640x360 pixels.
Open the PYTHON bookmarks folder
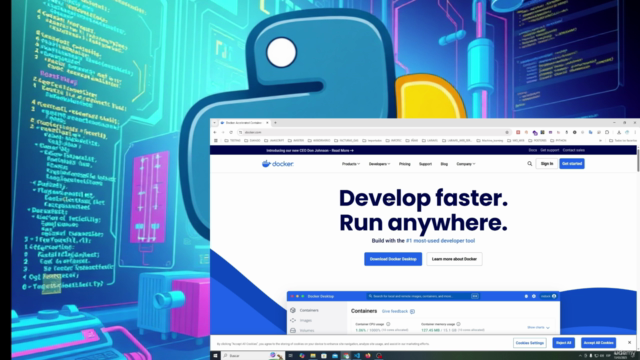coord(558,140)
